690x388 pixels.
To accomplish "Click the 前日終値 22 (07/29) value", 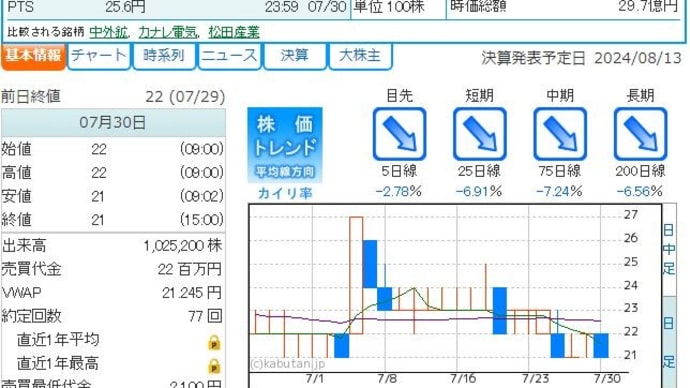I will (185, 96).
